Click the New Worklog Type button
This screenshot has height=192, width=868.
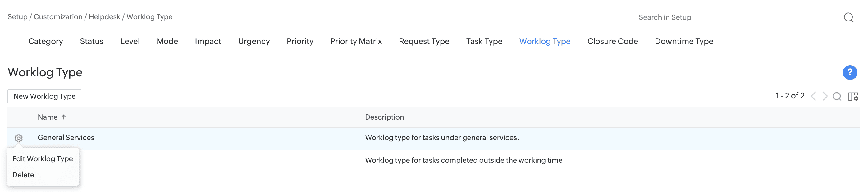[x=44, y=96]
